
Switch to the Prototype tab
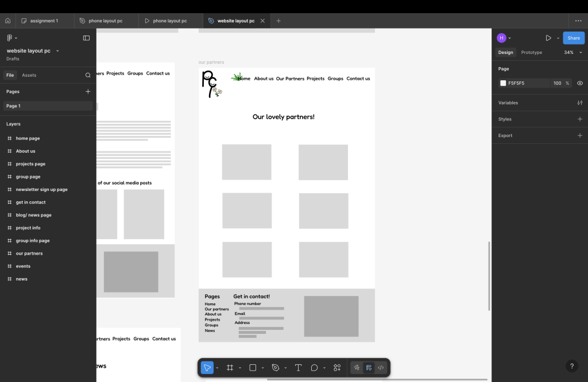point(531,52)
